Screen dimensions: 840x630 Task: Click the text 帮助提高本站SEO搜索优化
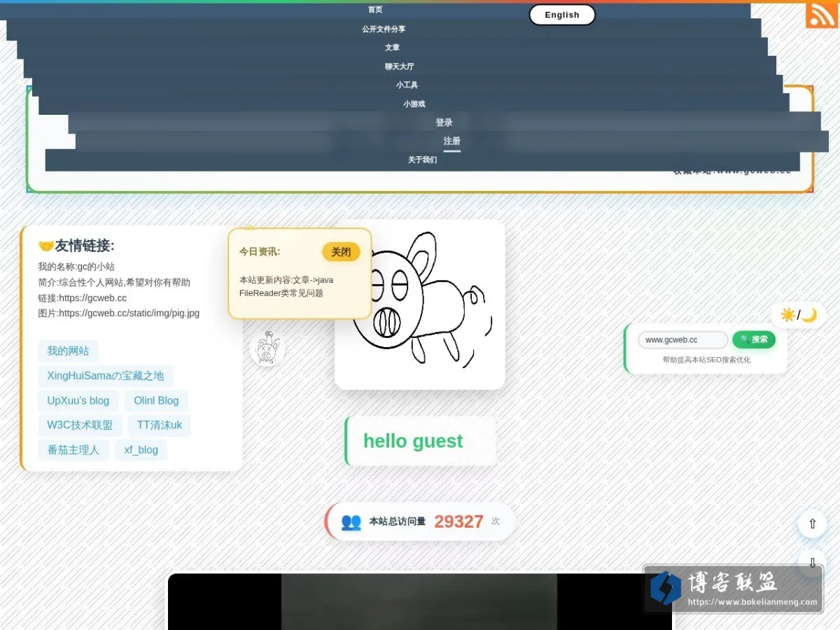tap(706, 360)
